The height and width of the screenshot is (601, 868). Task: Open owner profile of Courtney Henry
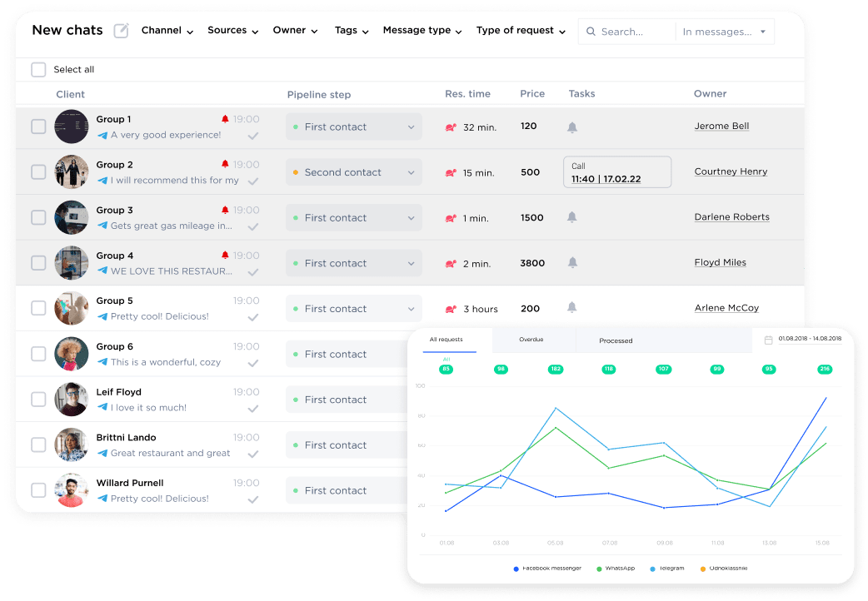[x=731, y=171]
